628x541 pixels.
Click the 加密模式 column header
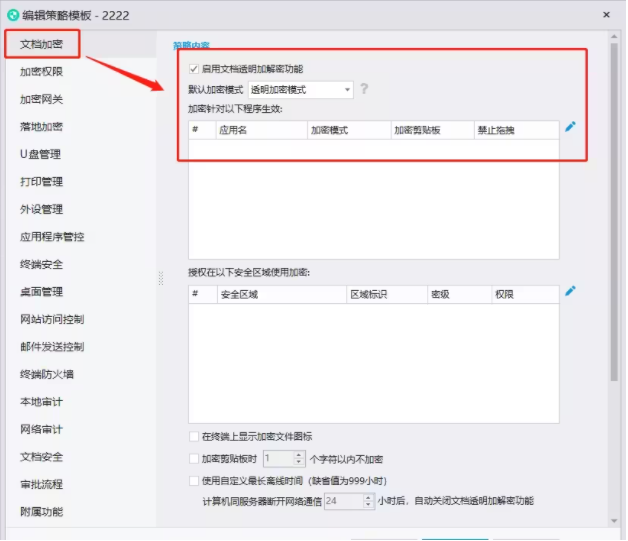(349, 130)
